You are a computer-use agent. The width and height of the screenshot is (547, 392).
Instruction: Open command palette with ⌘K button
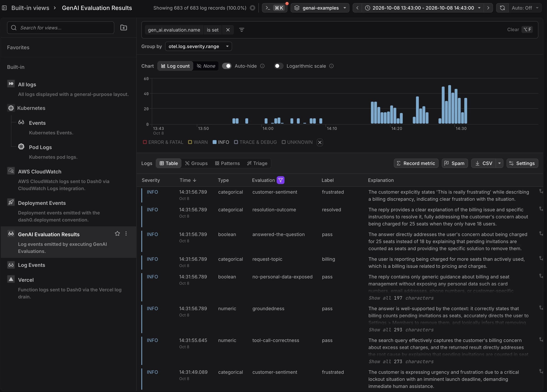click(x=275, y=8)
